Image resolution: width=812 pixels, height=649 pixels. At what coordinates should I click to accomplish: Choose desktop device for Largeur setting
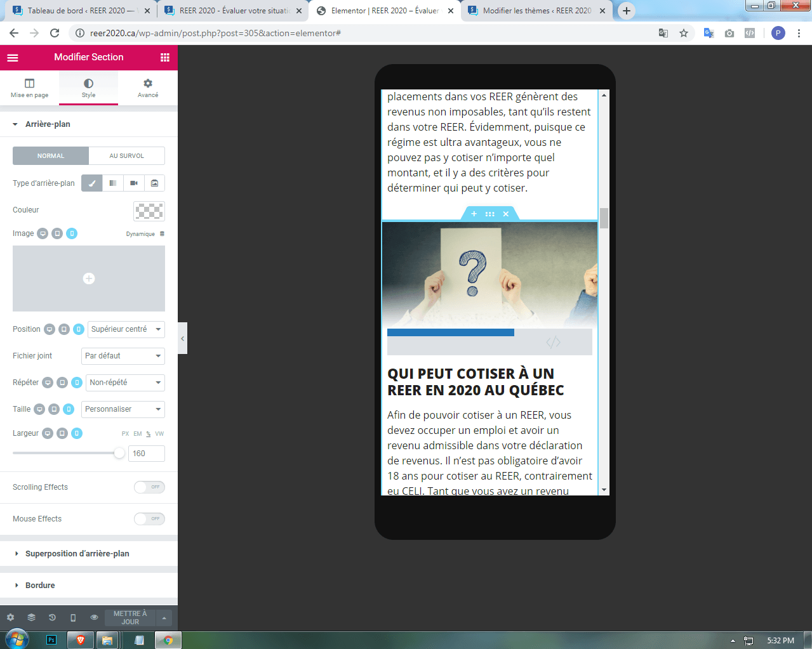click(48, 433)
